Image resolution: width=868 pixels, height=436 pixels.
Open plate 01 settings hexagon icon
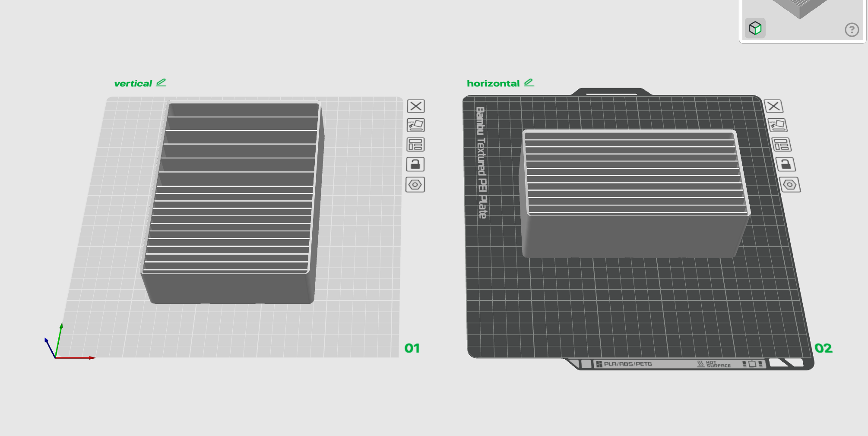415,185
